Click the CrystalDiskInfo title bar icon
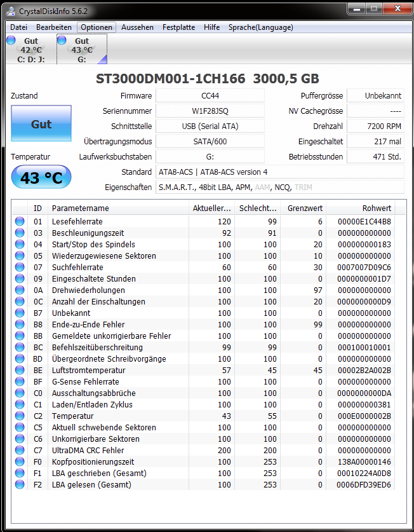Viewport: 414px width, 532px height. (11, 11)
